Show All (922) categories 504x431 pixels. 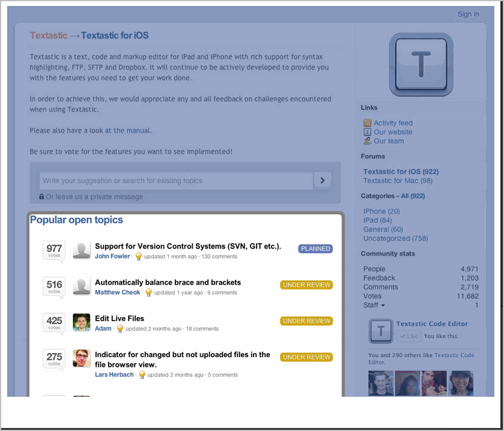413,196
